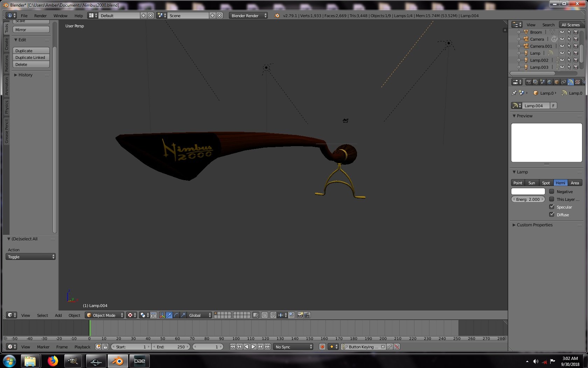Open the Object properties cube tab
The height and width of the screenshot is (368, 588).
coord(556,82)
